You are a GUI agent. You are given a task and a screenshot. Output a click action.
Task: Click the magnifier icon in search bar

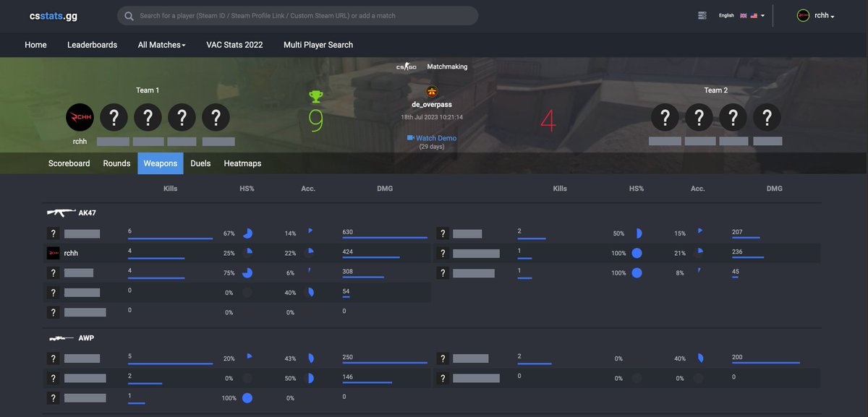click(x=129, y=16)
